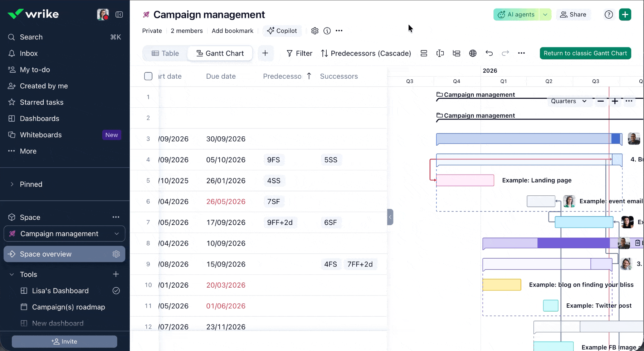Collapse the table panel handle

click(x=390, y=217)
